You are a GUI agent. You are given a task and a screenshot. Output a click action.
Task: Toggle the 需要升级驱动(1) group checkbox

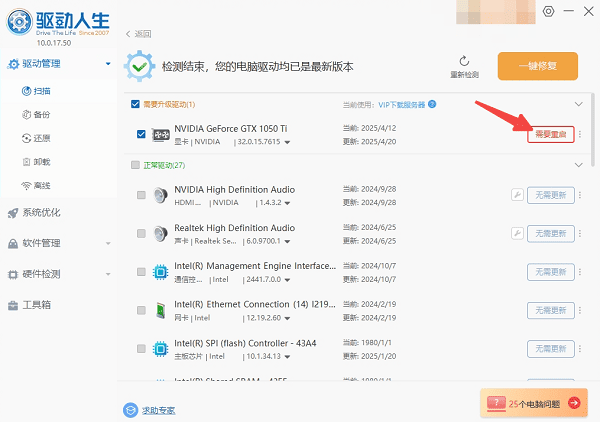135,104
